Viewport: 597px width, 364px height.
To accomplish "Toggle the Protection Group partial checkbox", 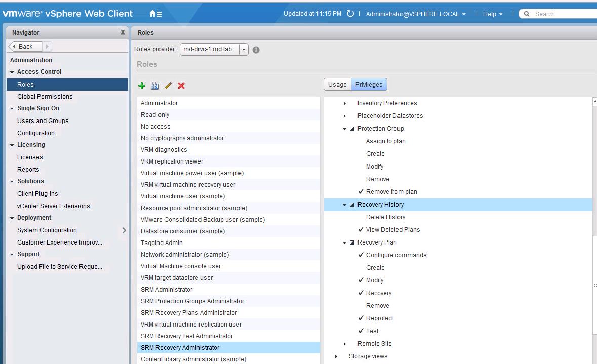I will 352,129.
